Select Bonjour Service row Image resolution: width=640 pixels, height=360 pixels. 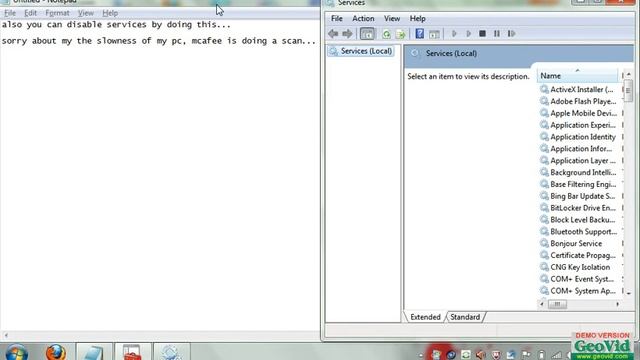[578, 243]
